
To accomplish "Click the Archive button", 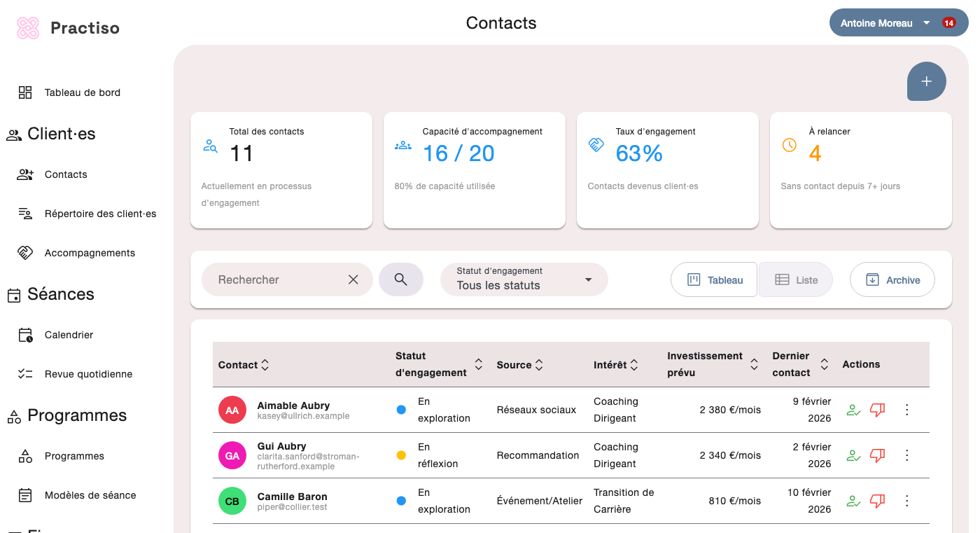I will pos(892,279).
